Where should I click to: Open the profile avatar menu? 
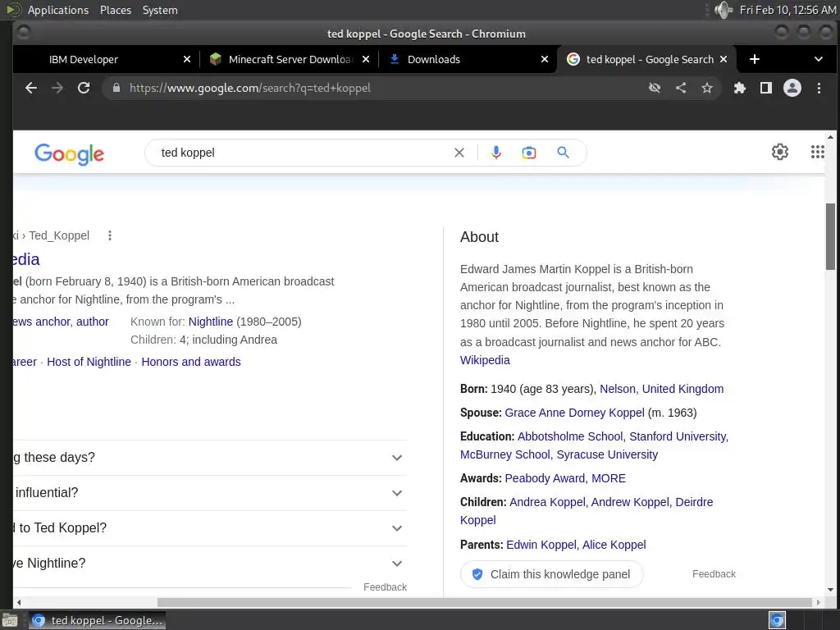(x=792, y=88)
